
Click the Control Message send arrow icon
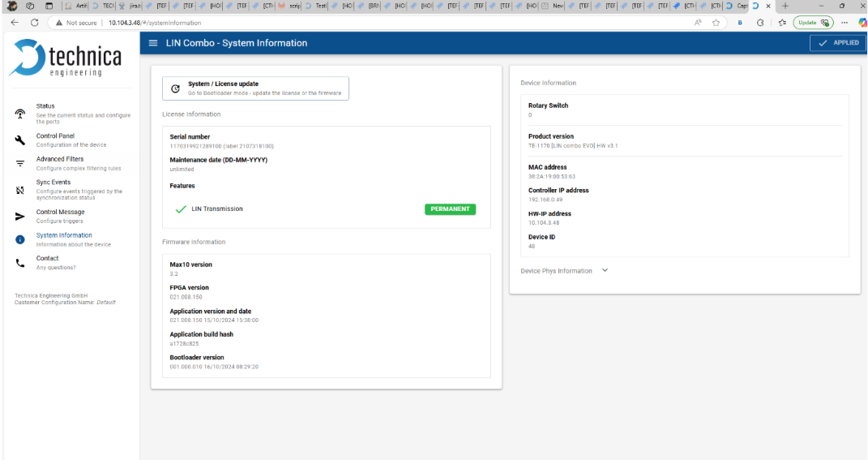pos(19,216)
